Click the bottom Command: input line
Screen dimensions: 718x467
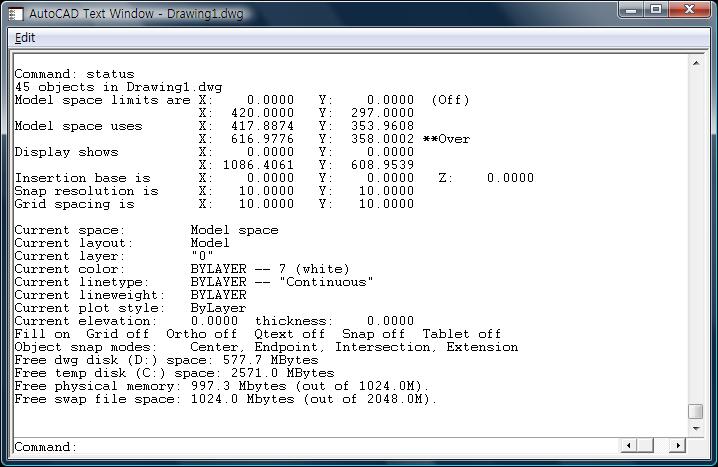(x=316, y=446)
